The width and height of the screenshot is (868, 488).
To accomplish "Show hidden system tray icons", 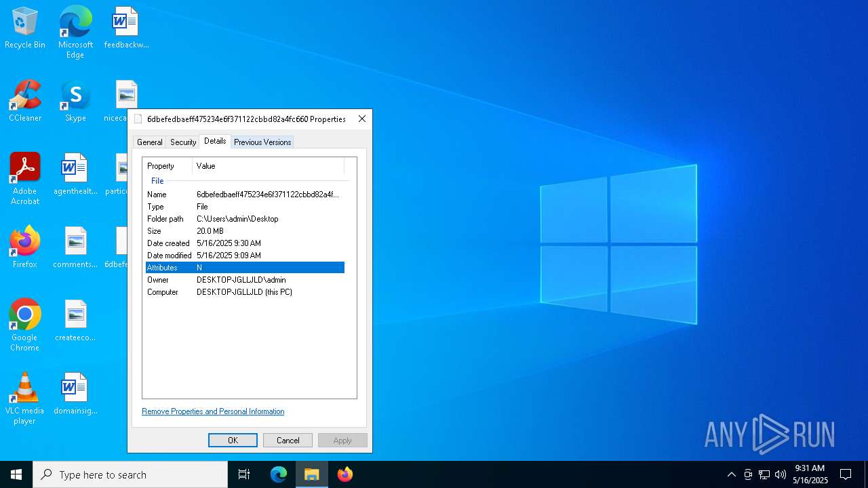I will [731, 474].
